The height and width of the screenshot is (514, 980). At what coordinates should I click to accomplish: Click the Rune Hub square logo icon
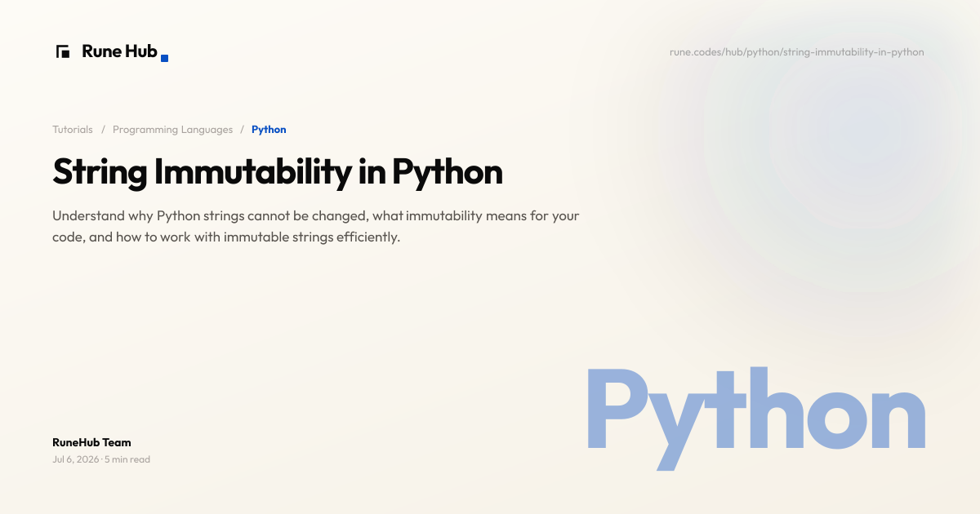tap(63, 51)
